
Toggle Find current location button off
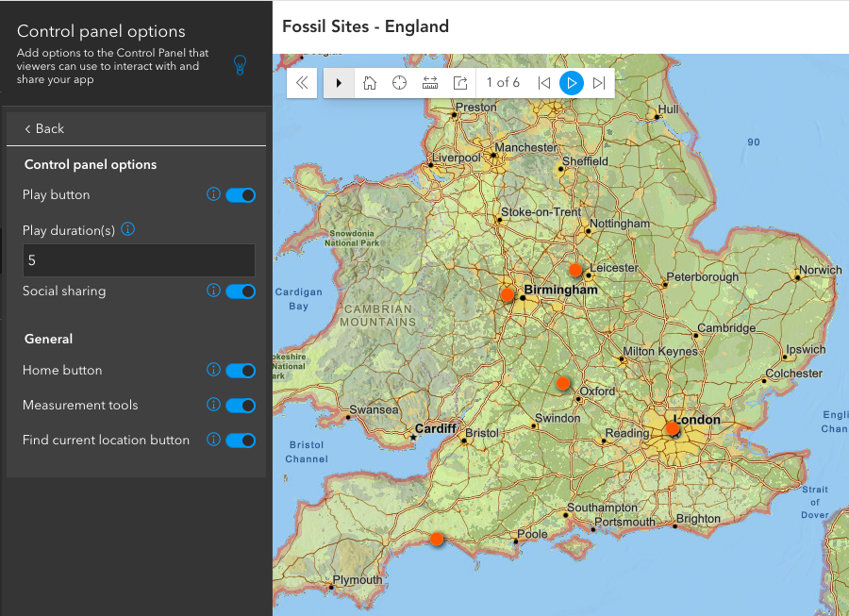click(241, 441)
